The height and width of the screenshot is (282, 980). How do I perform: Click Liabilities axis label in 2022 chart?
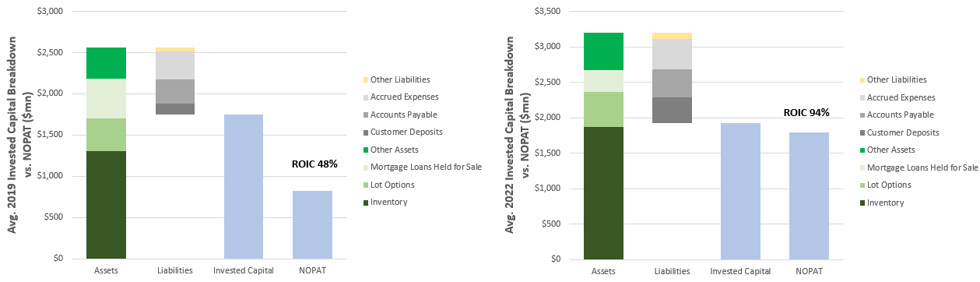click(x=672, y=271)
